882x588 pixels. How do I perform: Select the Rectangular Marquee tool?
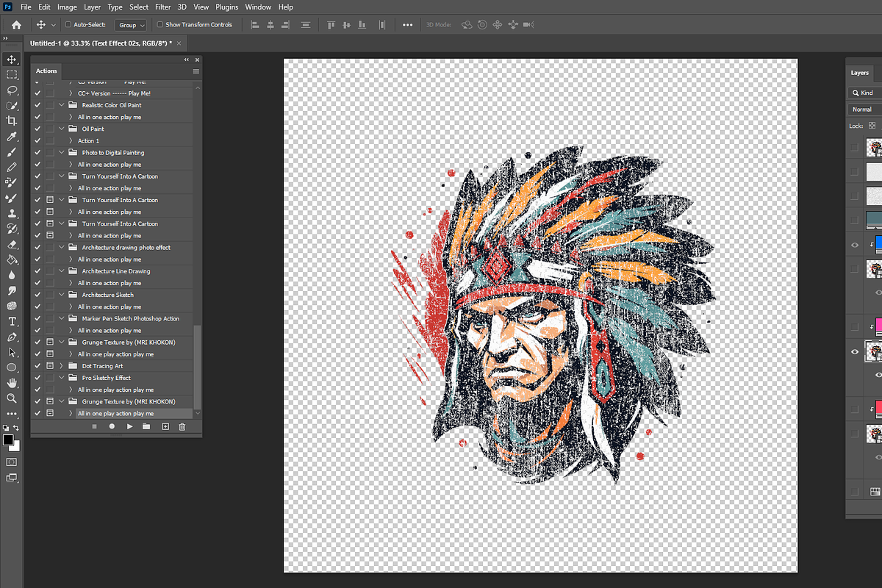point(12,75)
